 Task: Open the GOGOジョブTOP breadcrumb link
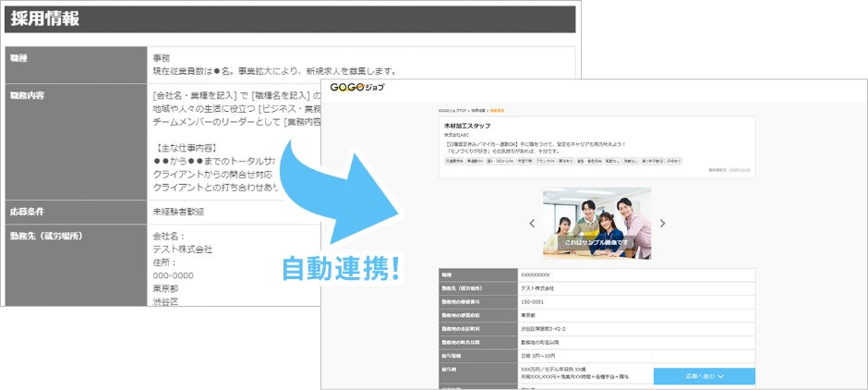(x=452, y=111)
